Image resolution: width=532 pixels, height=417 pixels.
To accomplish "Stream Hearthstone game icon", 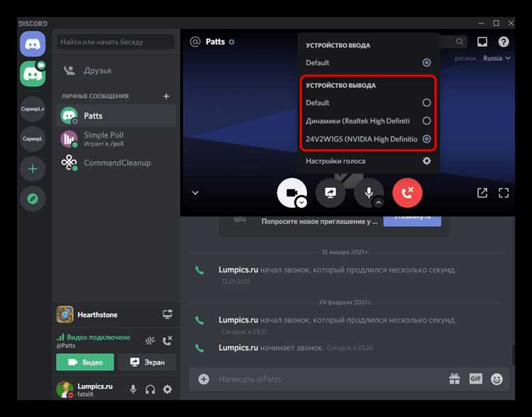I will click(167, 314).
